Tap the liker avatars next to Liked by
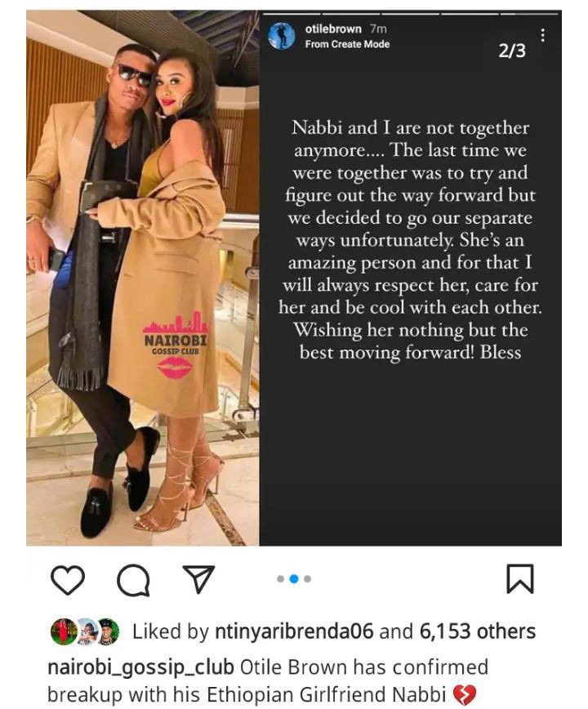This screenshot has height=709, width=588. point(84,631)
